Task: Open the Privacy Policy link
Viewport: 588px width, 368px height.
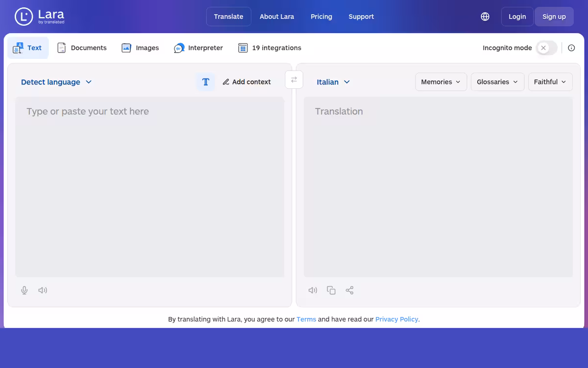Action: tap(396, 319)
